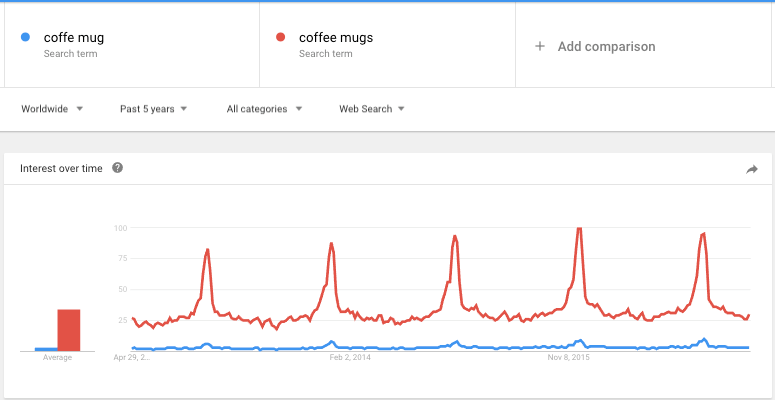Click the red Average bar
The width and height of the screenshot is (775, 400).
(69, 330)
